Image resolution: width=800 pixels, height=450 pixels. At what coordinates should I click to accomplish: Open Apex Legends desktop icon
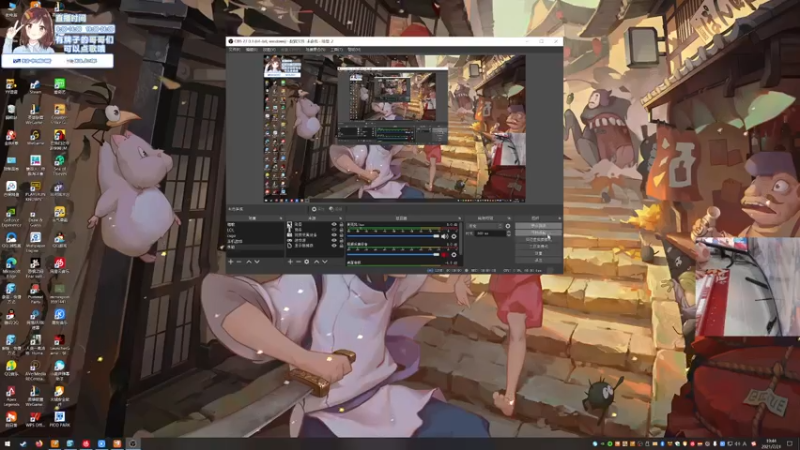(x=11, y=396)
